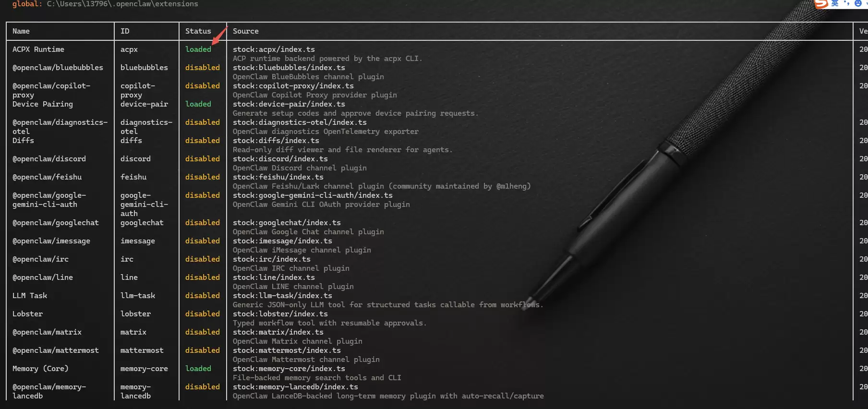
Task: Click the ID column header
Action: (x=125, y=31)
